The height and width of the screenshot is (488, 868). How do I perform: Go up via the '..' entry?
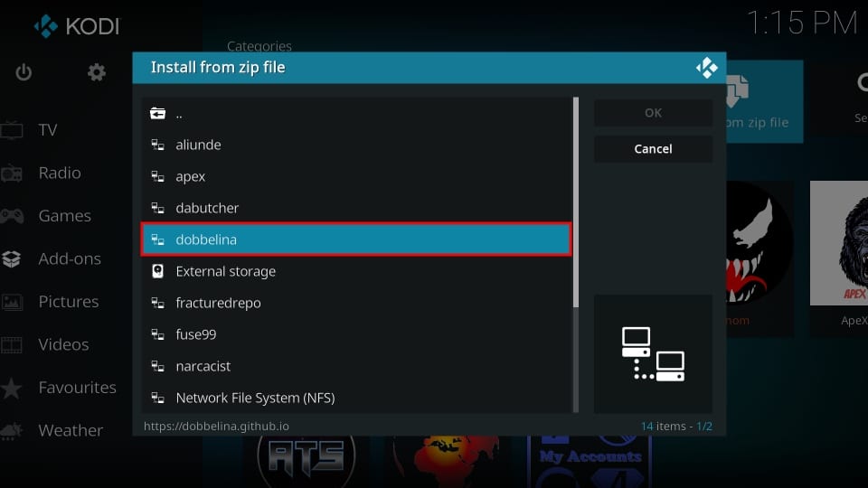pyautogui.click(x=356, y=114)
